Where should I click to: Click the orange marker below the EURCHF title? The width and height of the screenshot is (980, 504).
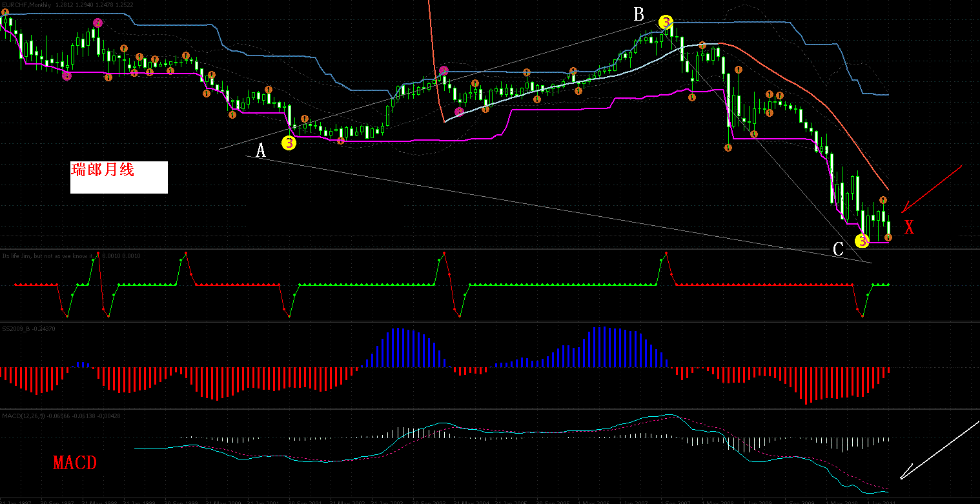coord(6,13)
